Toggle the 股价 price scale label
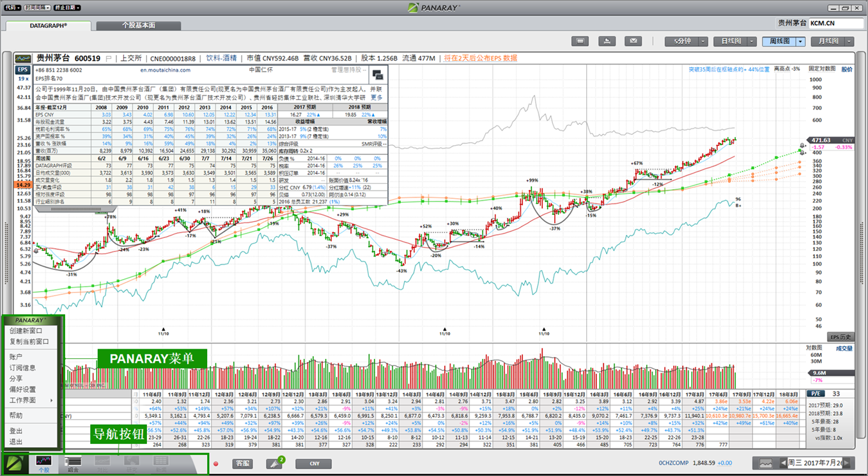 [x=846, y=69]
